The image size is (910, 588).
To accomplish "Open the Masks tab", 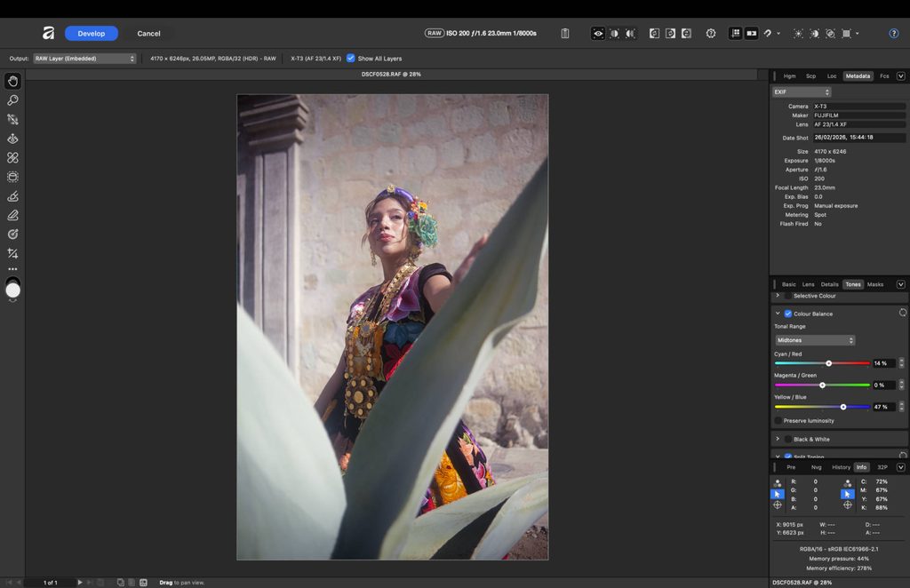I will click(x=875, y=284).
